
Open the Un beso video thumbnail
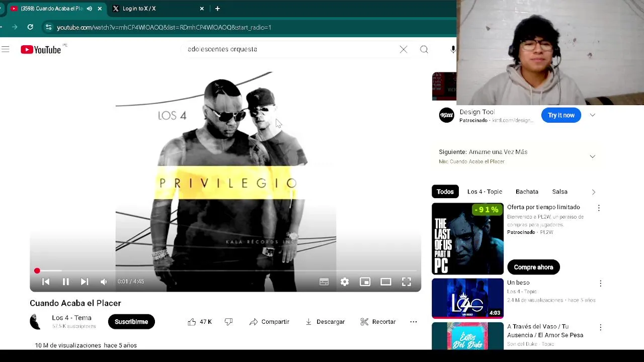pyautogui.click(x=467, y=298)
